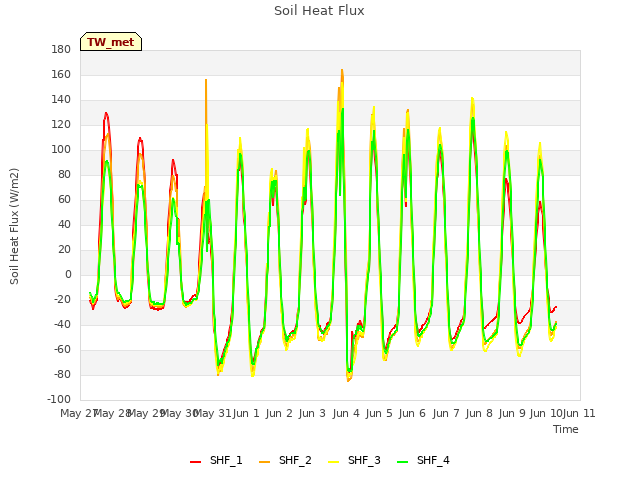
Task: Click the red SHF_1 legend swatch
Action: click(x=196, y=462)
